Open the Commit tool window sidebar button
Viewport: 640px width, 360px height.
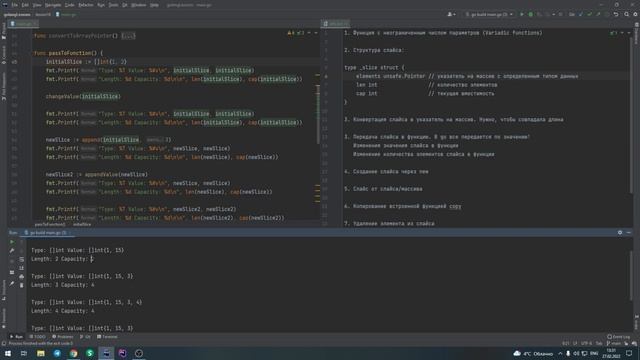click(4, 55)
